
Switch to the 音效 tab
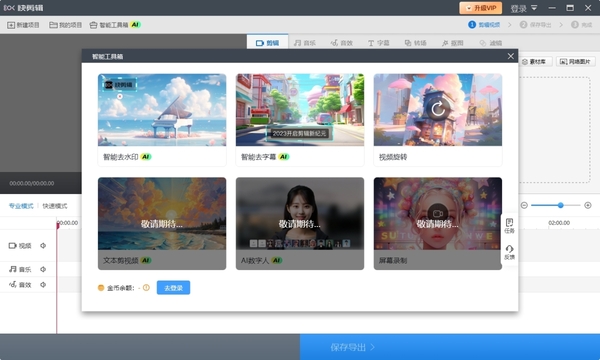click(342, 43)
